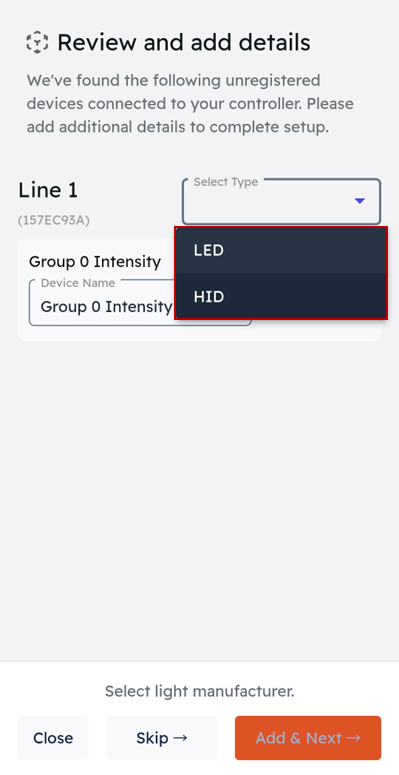This screenshot has width=399, height=775.
Task: Click the Device Name floating label
Action: (x=78, y=283)
